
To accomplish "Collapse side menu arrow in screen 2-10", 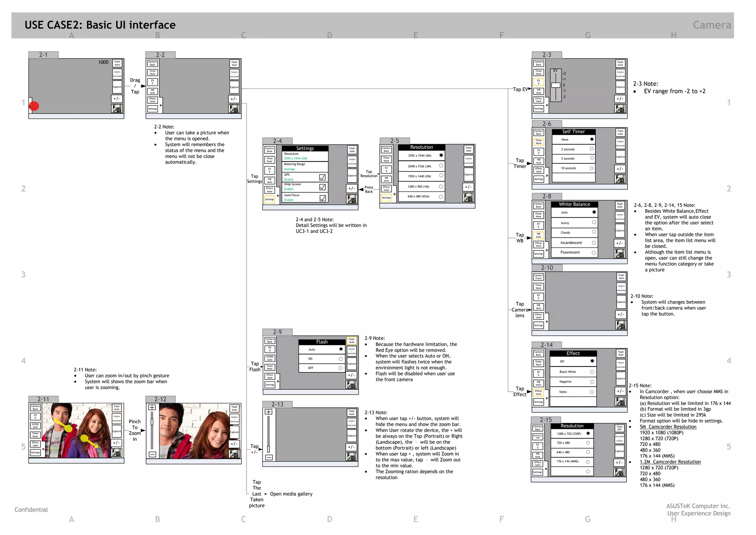I will [x=547, y=322].
